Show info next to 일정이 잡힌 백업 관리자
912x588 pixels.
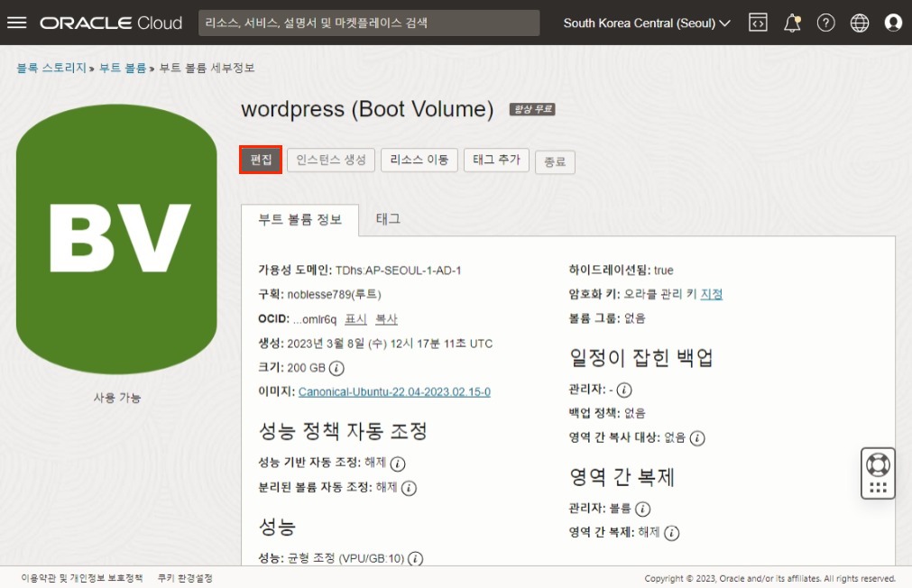pos(624,390)
